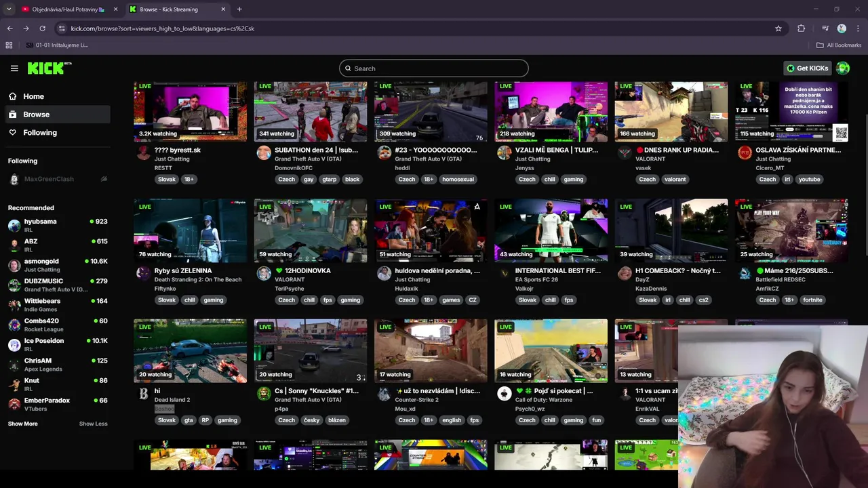
Task: Click Death Stranding 2 category link
Action: [x=198, y=279]
